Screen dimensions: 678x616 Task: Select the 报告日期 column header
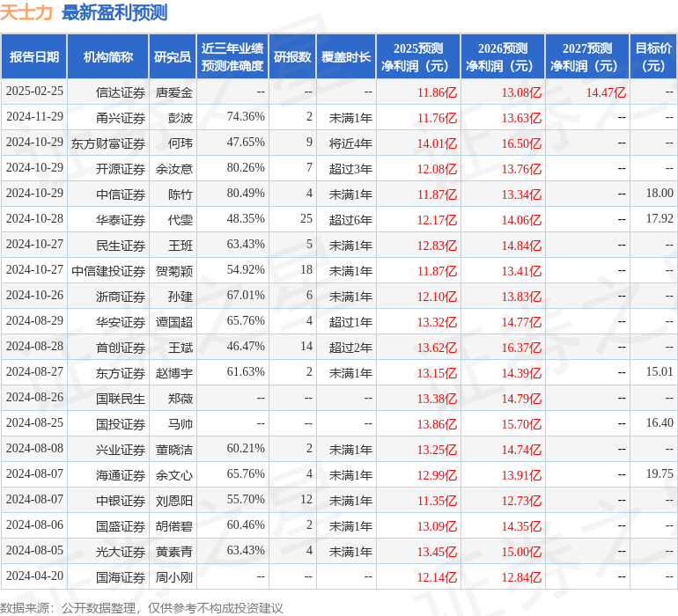34,56
